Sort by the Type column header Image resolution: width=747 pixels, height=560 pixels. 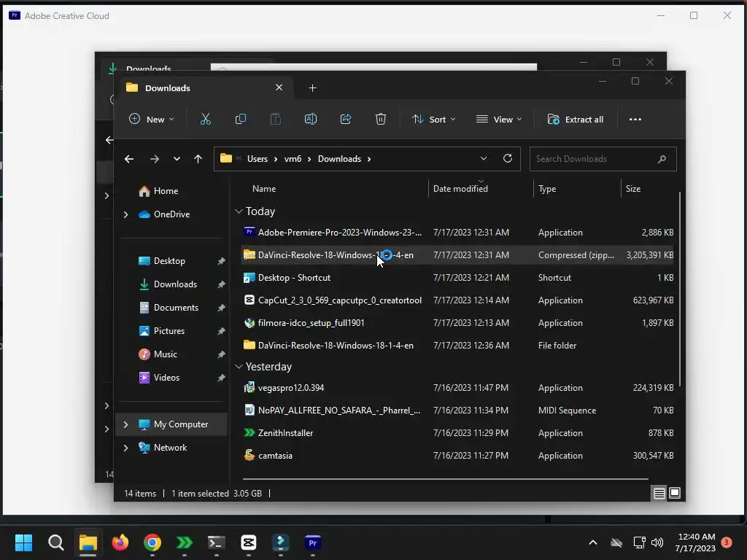[x=547, y=189]
